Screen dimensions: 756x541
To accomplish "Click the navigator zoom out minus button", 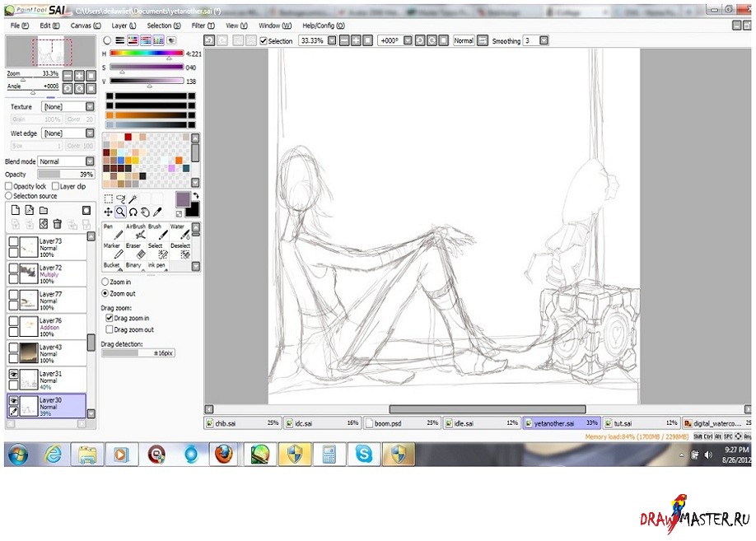I will pos(68,76).
